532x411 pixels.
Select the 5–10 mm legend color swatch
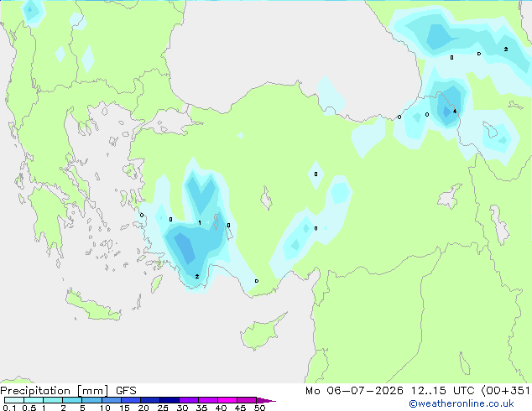(91, 400)
